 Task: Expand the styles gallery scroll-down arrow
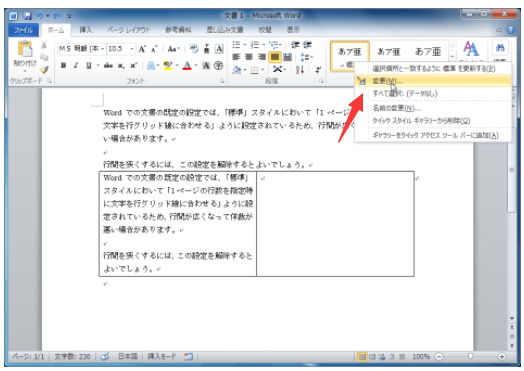pyautogui.click(x=452, y=56)
